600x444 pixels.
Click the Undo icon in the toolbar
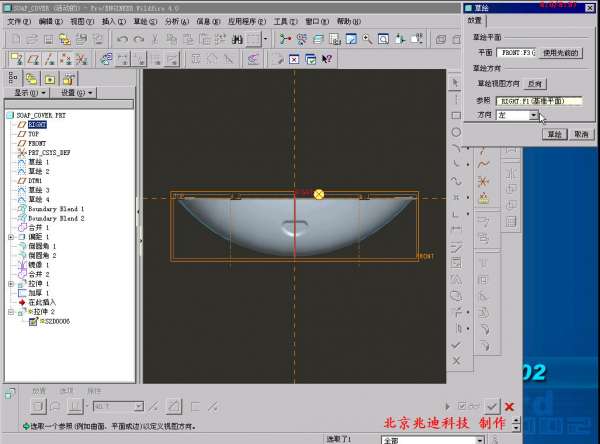tap(121, 40)
